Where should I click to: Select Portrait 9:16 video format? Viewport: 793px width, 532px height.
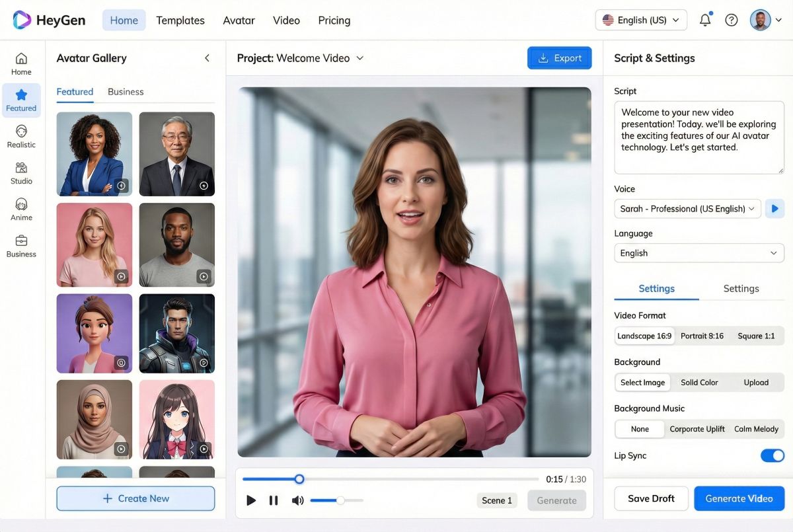click(x=701, y=336)
